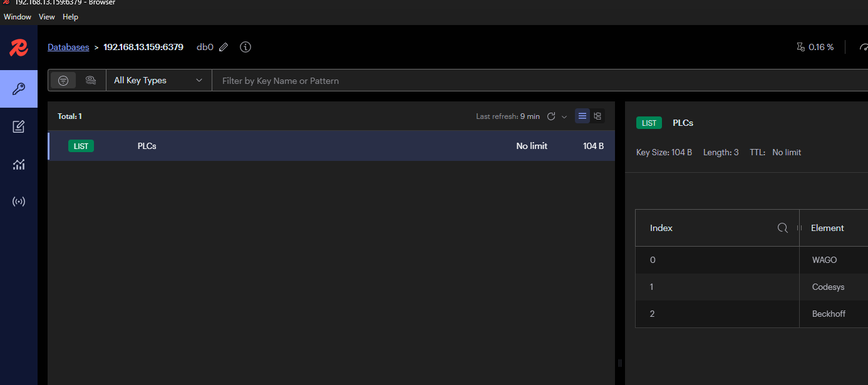
Task: Click index 0 cell in the table
Action: [717, 260]
